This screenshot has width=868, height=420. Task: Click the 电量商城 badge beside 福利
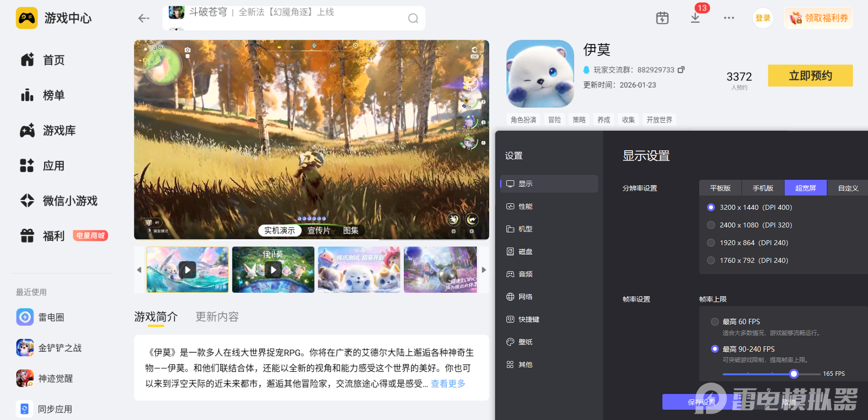point(90,236)
